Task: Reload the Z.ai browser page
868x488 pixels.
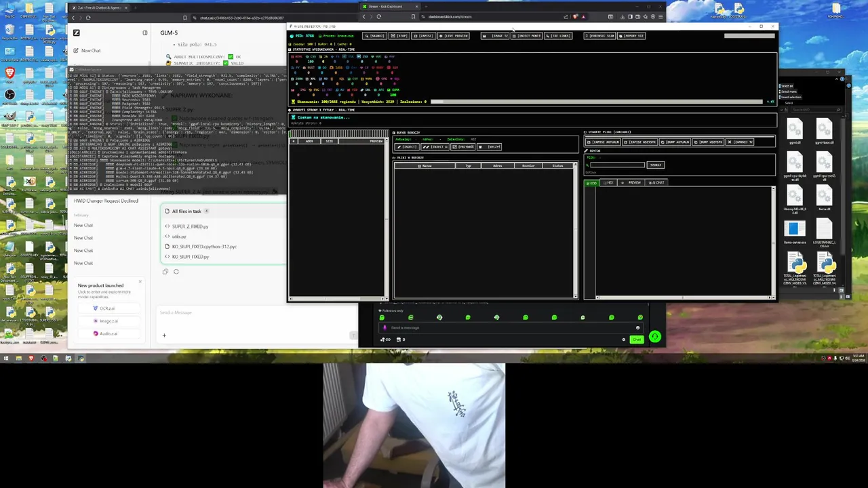Action: (87, 18)
